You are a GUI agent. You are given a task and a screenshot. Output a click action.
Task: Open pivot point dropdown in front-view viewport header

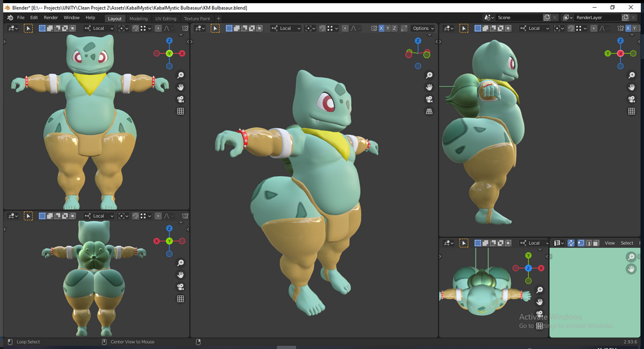click(x=123, y=28)
